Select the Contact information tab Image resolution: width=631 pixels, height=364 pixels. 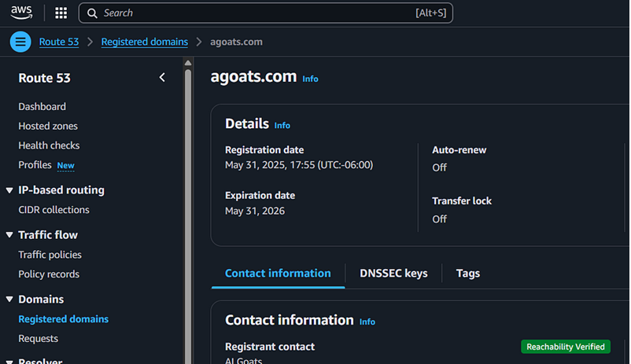coord(278,274)
